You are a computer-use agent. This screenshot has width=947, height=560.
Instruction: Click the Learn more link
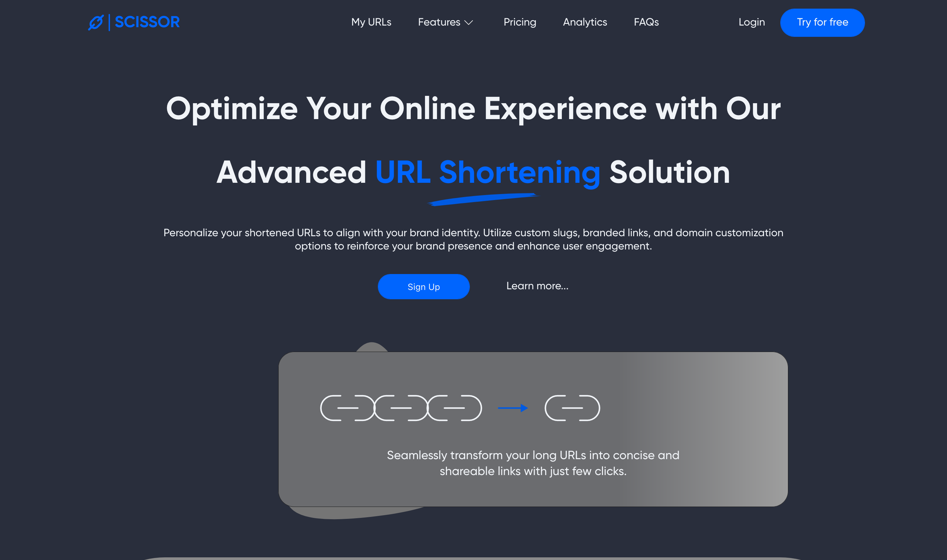click(x=538, y=286)
